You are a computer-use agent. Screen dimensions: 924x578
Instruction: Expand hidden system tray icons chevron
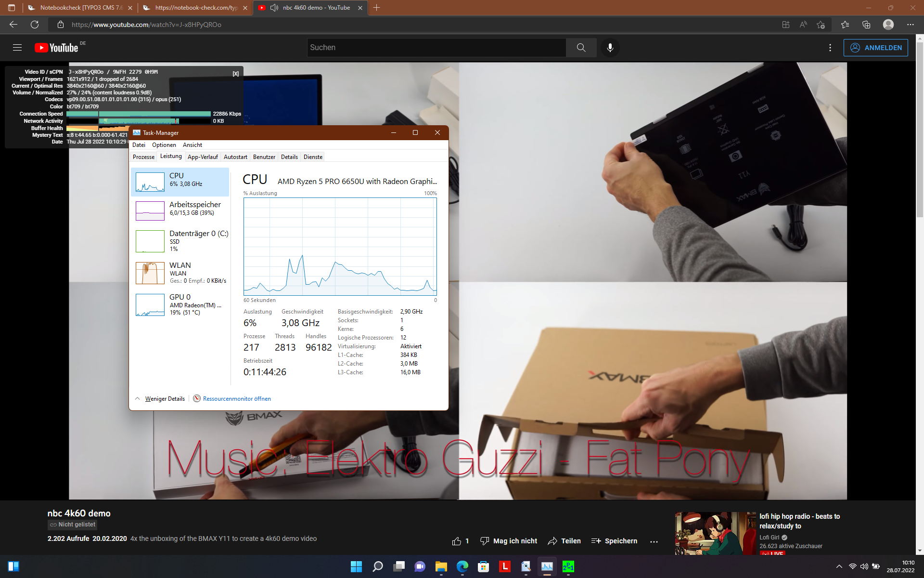tap(839, 566)
